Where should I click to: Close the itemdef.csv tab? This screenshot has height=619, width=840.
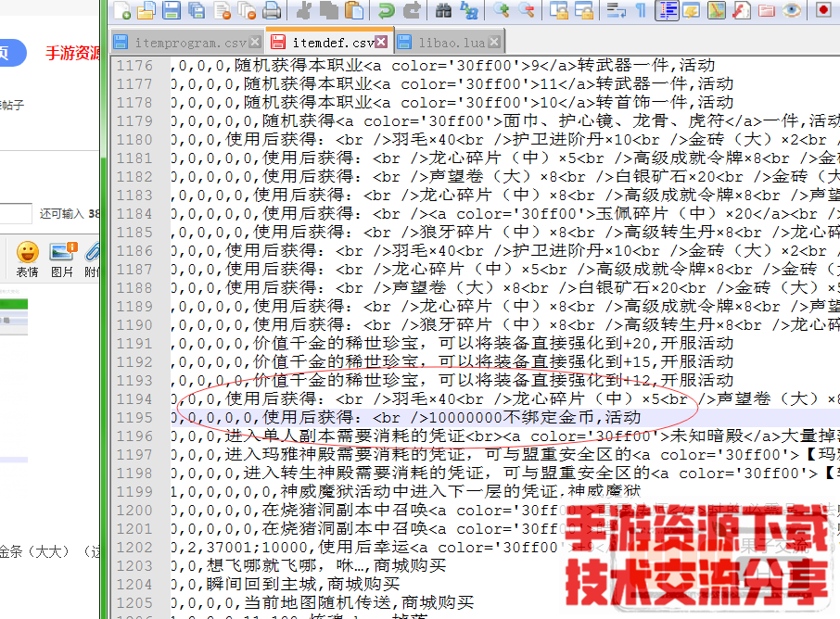381,42
